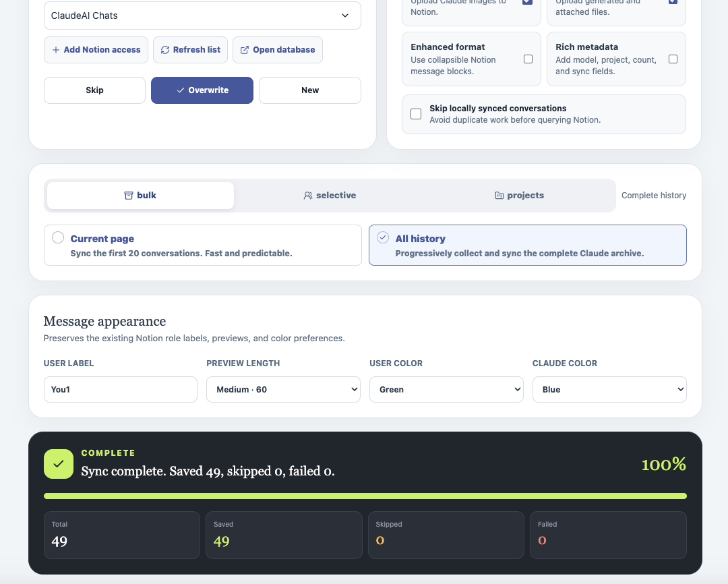Open the User Color Green dropdown
The image size is (728, 584).
click(446, 389)
